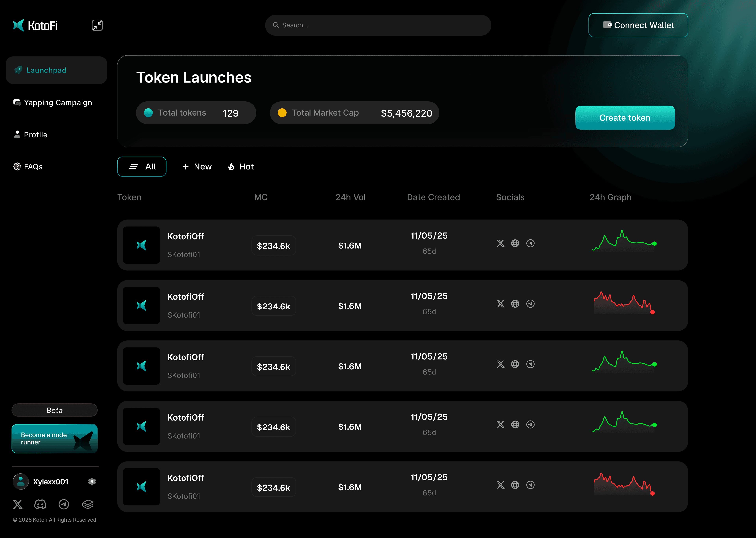Open the first token row's X social icon
This screenshot has height=538, width=756.
pyautogui.click(x=500, y=243)
